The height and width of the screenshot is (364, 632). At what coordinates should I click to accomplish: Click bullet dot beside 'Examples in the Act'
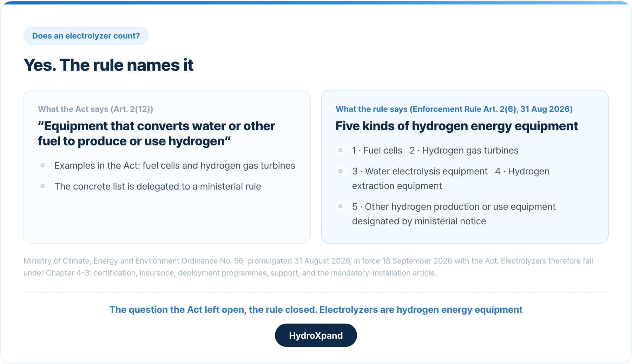click(x=42, y=165)
